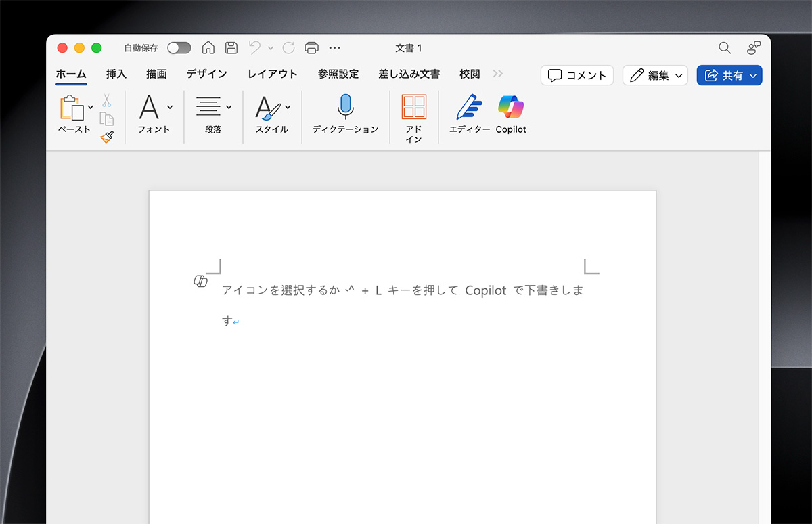Toggle the 自動保存 switch

pyautogui.click(x=179, y=48)
